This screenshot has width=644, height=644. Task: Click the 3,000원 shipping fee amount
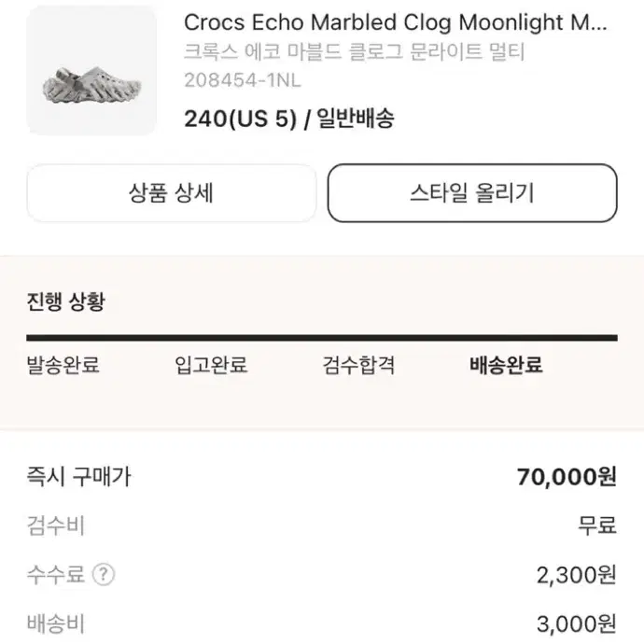576,623
